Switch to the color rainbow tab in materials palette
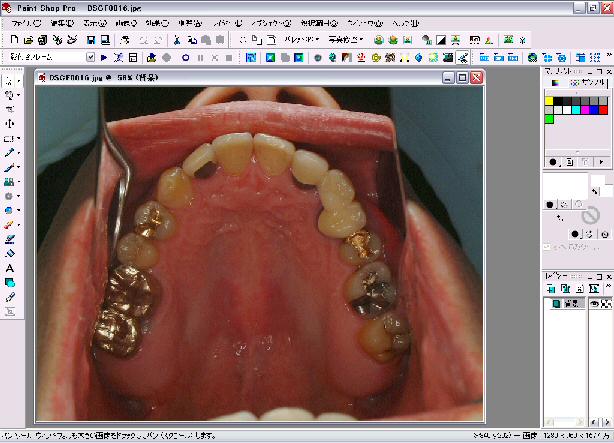This screenshot has width=614, height=443. click(x=555, y=83)
